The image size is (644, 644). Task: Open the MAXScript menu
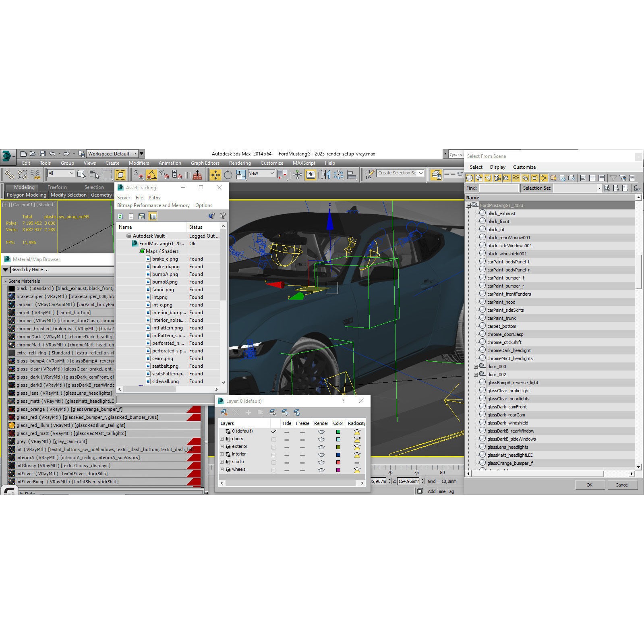click(x=304, y=163)
